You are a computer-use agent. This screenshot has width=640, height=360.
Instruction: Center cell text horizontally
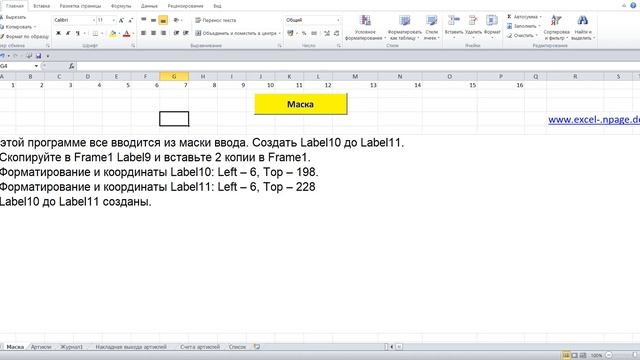[153, 33]
